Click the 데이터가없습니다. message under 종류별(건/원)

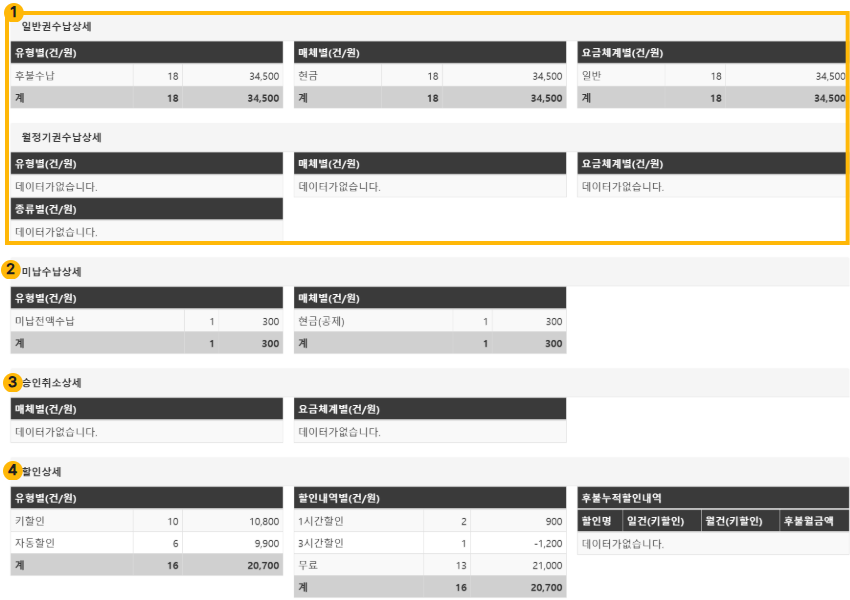click(x=56, y=232)
